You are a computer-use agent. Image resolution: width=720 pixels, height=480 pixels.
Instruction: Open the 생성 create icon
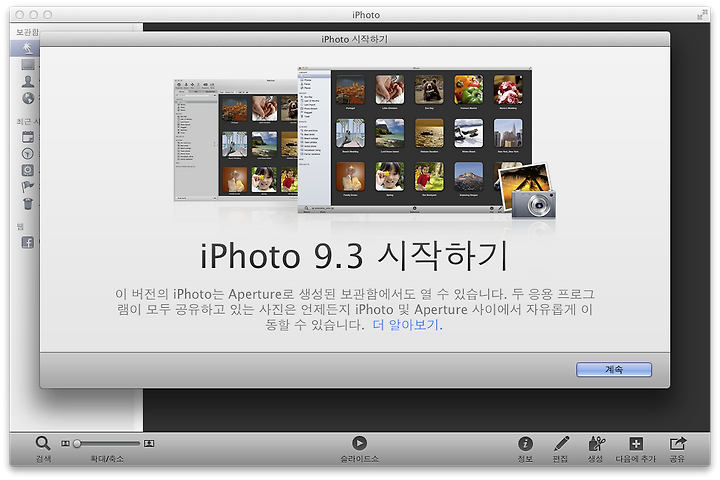pyautogui.click(x=596, y=444)
